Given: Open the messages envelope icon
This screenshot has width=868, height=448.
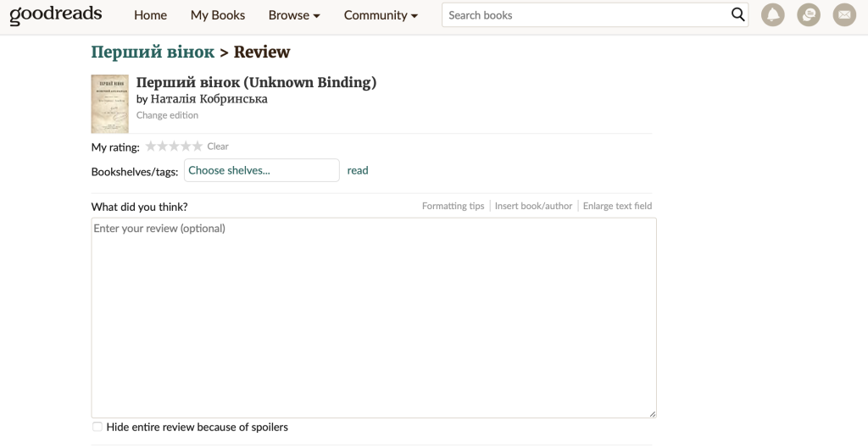Looking at the screenshot, I should pyautogui.click(x=843, y=15).
